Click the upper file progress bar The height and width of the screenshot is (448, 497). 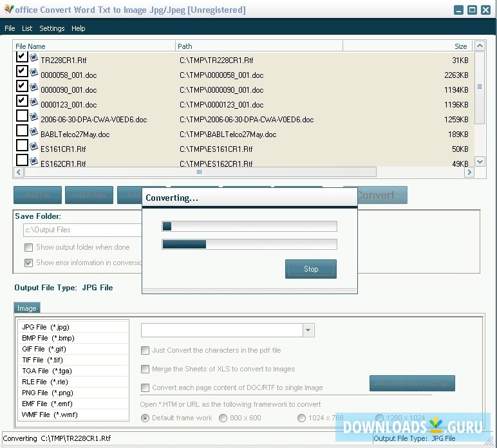[249, 226]
